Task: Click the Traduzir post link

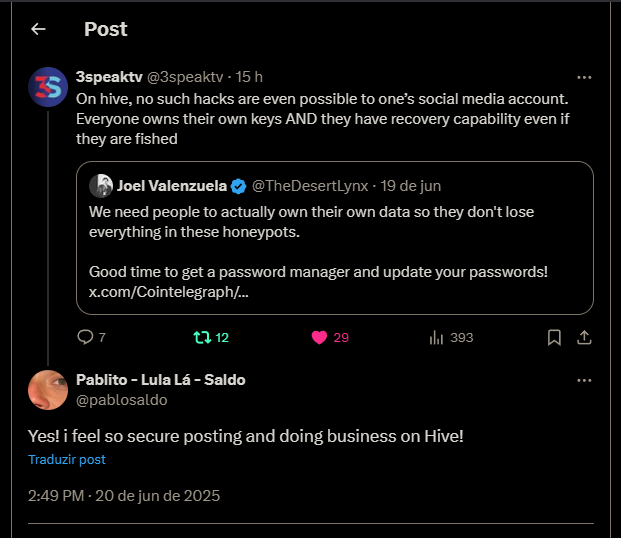Action: (x=67, y=460)
